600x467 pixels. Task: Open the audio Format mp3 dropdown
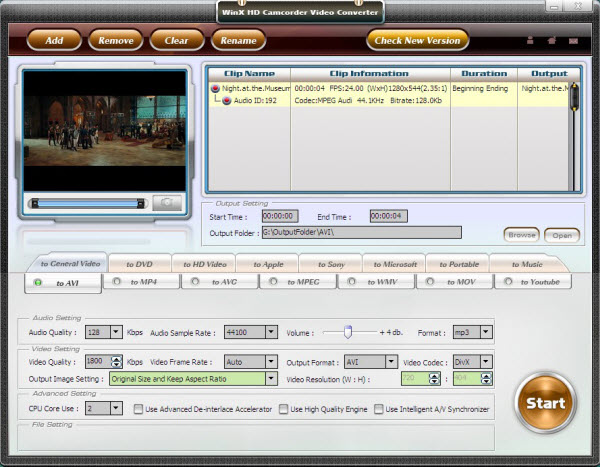coord(486,332)
